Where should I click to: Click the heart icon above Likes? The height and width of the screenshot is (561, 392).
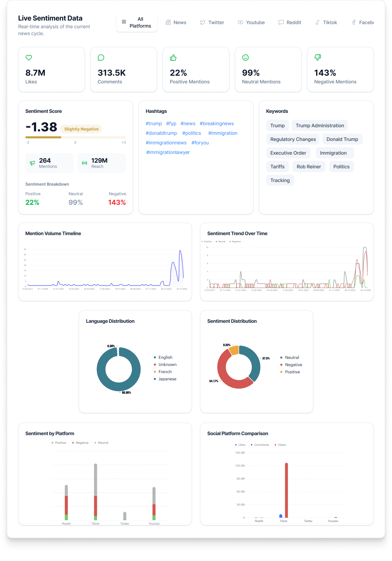(29, 58)
